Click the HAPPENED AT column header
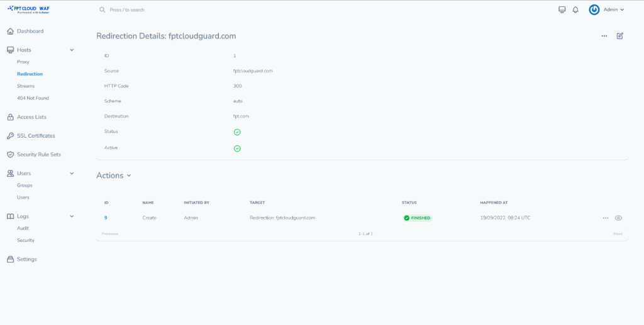The height and width of the screenshot is (325, 644). click(x=494, y=202)
